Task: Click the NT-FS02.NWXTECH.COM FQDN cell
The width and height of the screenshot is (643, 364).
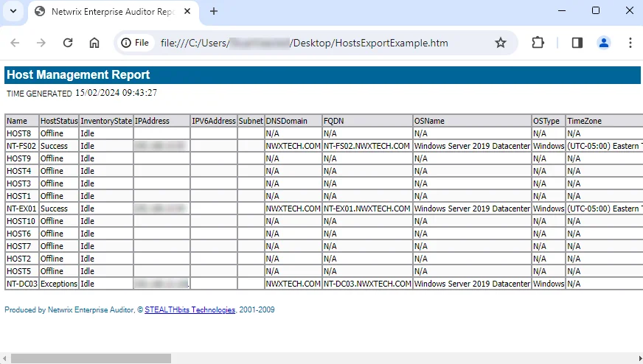Action: pos(367,146)
